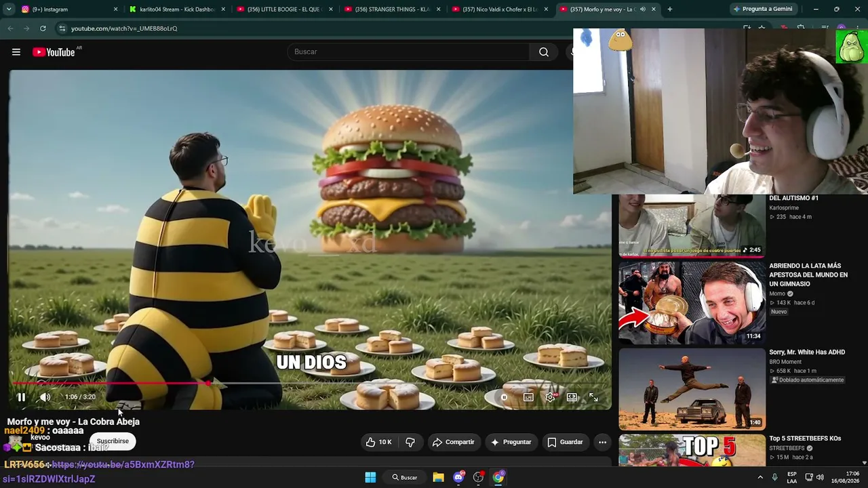The height and width of the screenshot is (488, 868).
Task: Pause the video with the player pause button
Action: coord(21,397)
